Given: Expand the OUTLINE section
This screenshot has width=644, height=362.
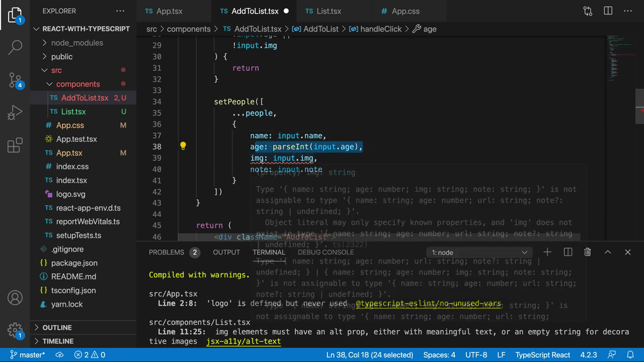Looking at the screenshot, I should click(x=83, y=327).
